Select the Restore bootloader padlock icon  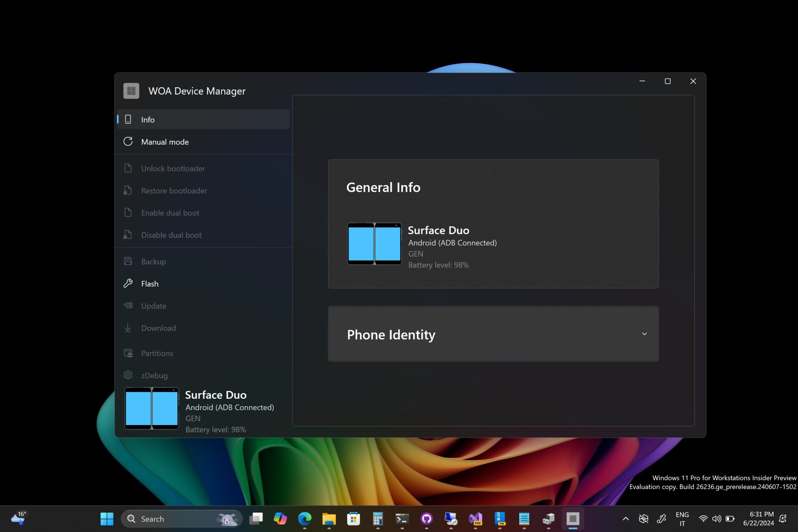click(x=128, y=190)
